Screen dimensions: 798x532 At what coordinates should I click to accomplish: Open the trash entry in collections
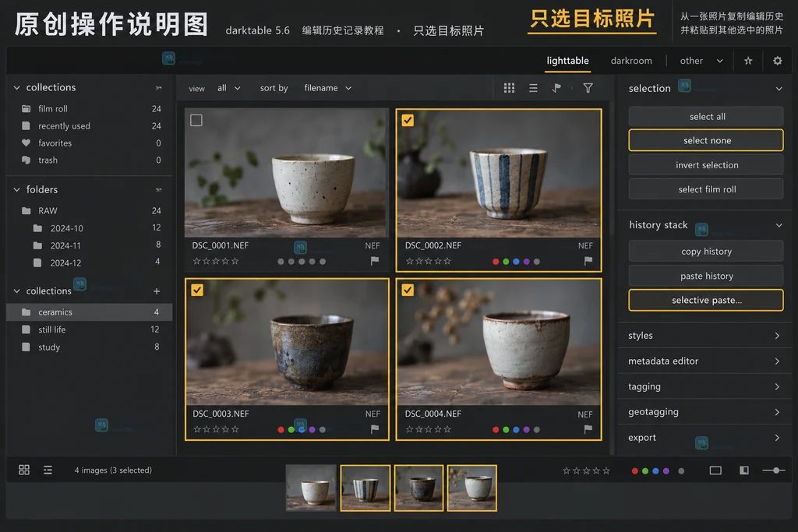pos(90,160)
